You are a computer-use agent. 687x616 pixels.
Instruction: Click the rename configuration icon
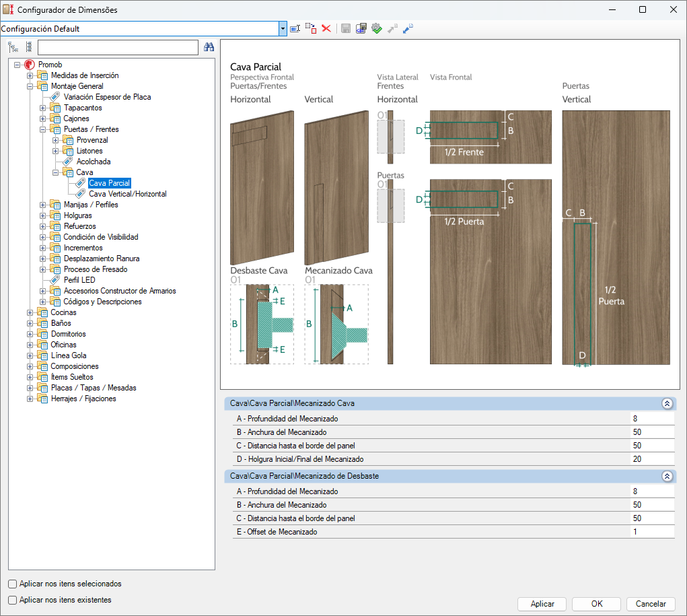[295, 29]
